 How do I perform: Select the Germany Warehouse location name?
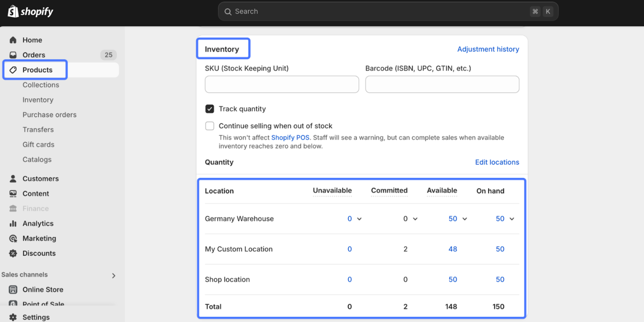(x=239, y=219)
